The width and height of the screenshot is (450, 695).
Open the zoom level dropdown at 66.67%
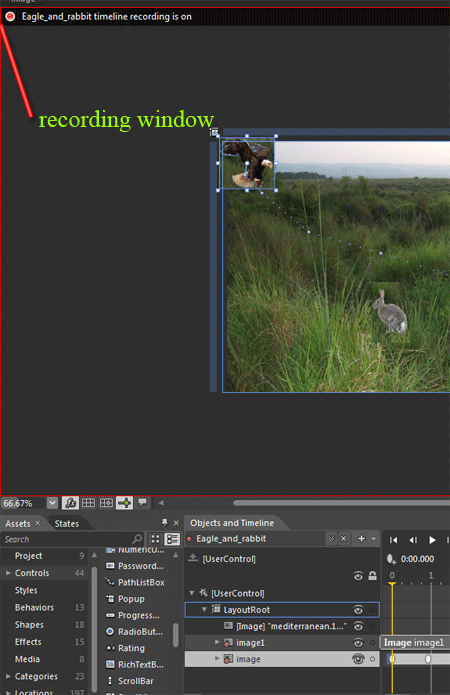[x=52, y=503]
